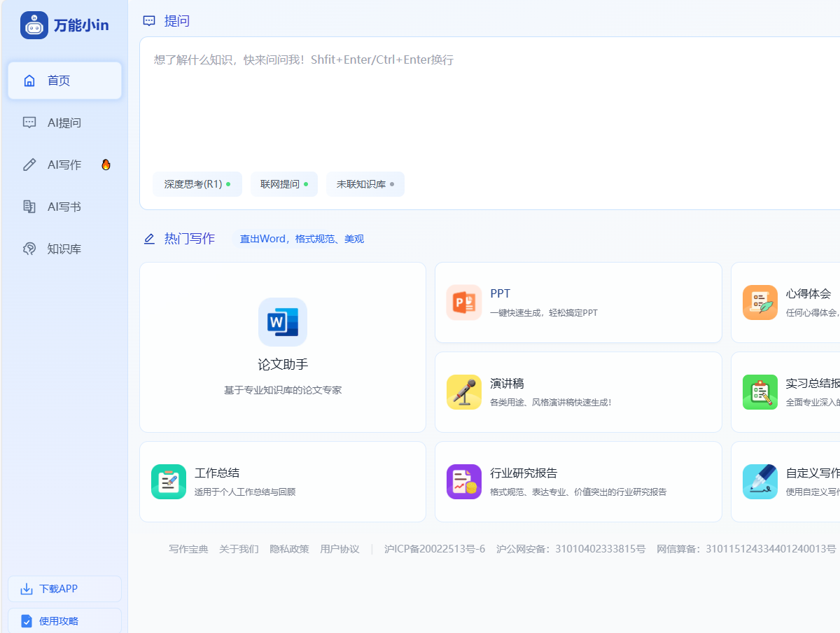Select the 演讲稿 microphone icon

[464, 392]
